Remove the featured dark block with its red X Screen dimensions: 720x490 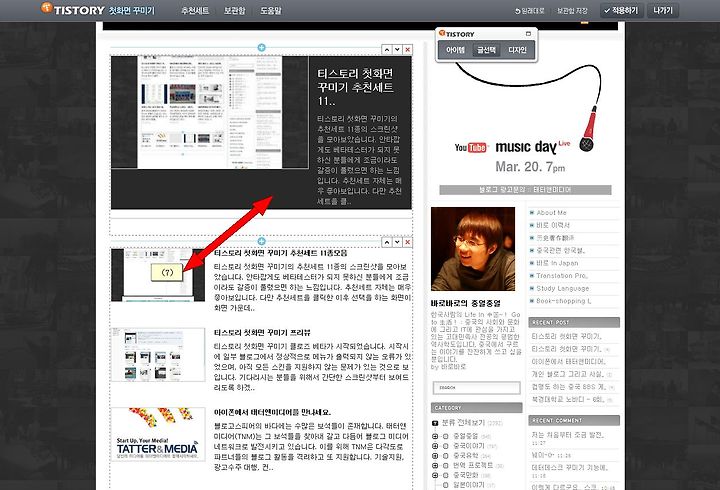(x=407, y=50)
